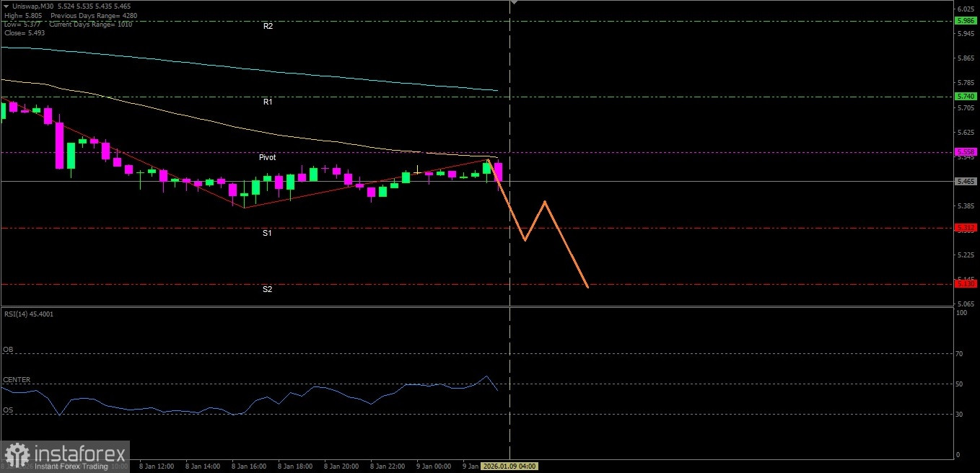Click the RSI scale value 50
This screenshot has width=980, height=473.
click(960, 384)
